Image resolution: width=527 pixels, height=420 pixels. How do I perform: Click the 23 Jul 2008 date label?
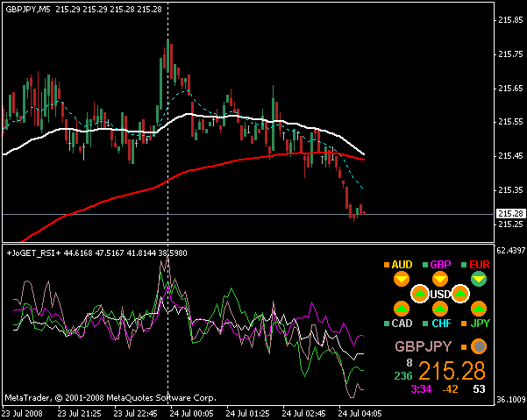[x=22, y=413]
